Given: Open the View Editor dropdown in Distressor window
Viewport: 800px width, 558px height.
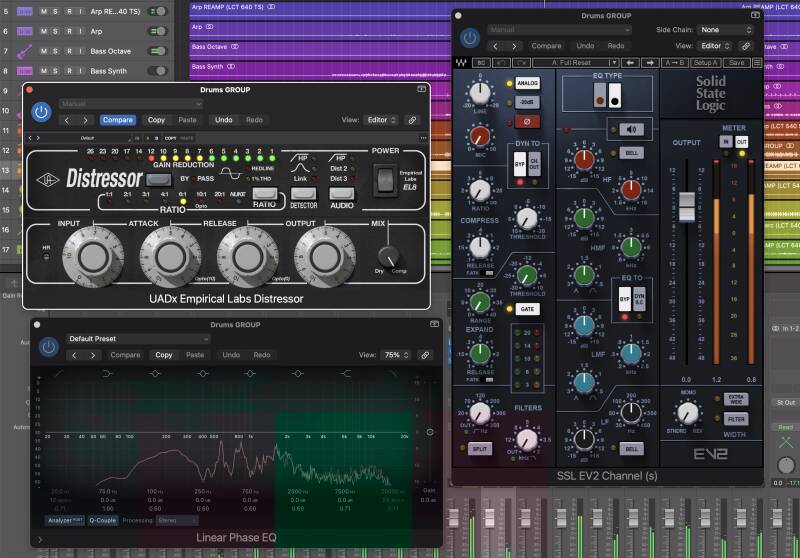Looking at the screenshot, I should (382, 120).
